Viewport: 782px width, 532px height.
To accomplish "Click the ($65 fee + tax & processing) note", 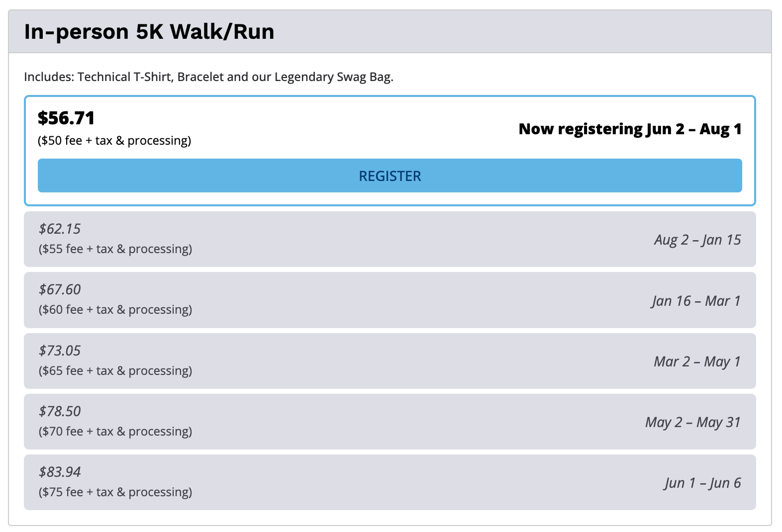I will coord(115,370).
